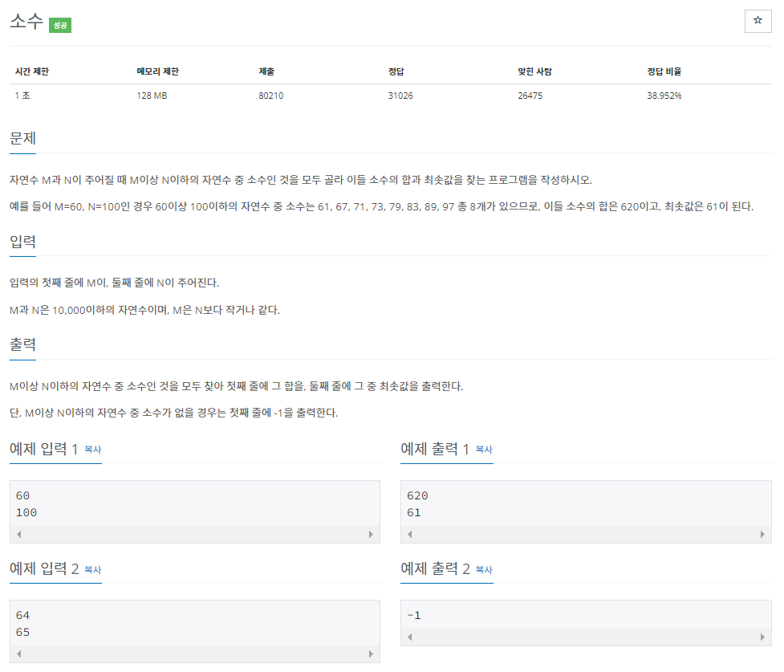
Task: Click value 100 in example input 1
Action: pos(26,512)
